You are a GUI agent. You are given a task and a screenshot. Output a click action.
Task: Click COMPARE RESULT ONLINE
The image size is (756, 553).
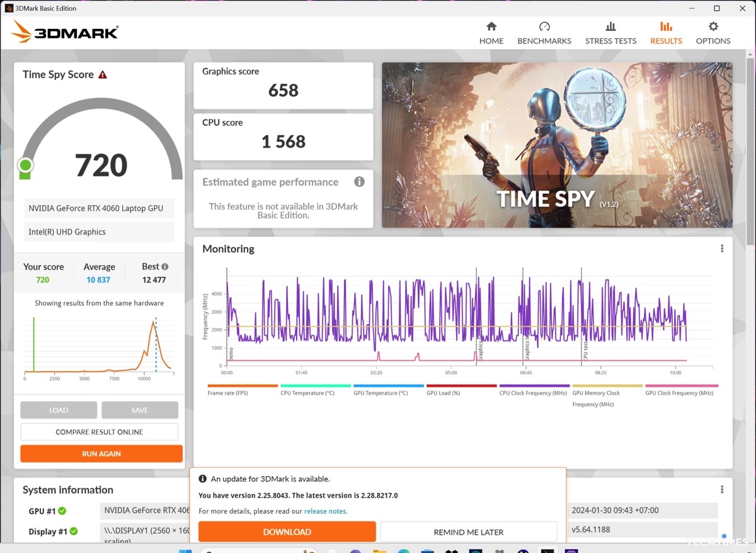(100, 432)
